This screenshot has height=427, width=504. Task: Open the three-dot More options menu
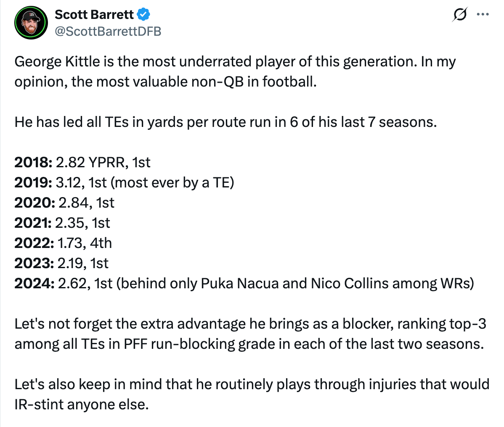pyautogui.click(x=482, y=15)
